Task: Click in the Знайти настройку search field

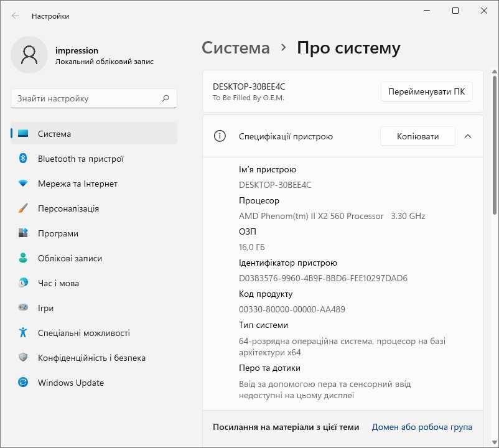Action: [94, 98]
